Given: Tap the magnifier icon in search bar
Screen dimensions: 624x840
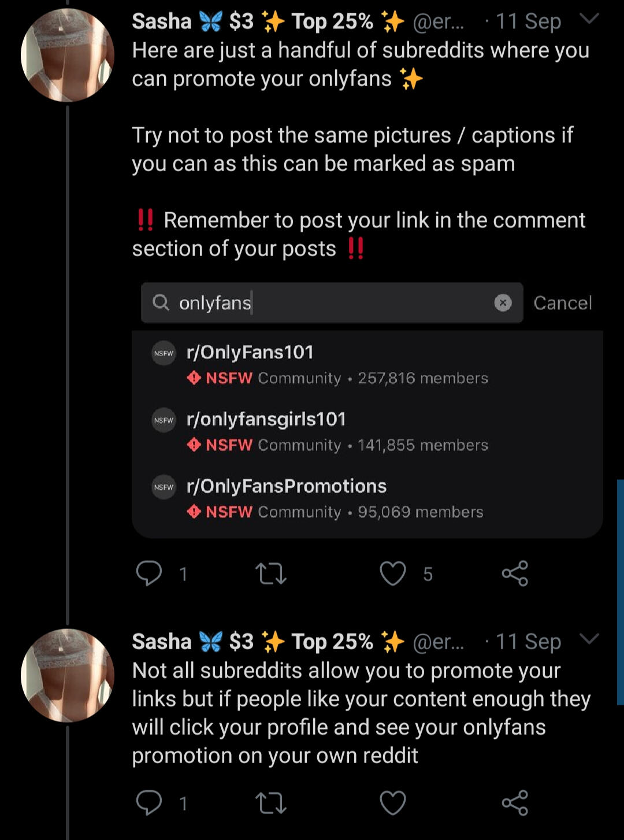Looking at the screenshot, I should coord(161,302).
